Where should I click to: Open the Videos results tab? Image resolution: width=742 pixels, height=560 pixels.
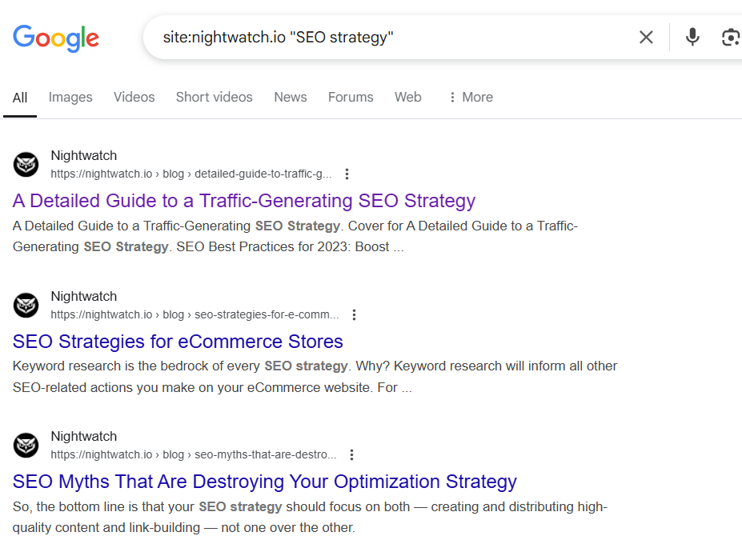point(133,97)
